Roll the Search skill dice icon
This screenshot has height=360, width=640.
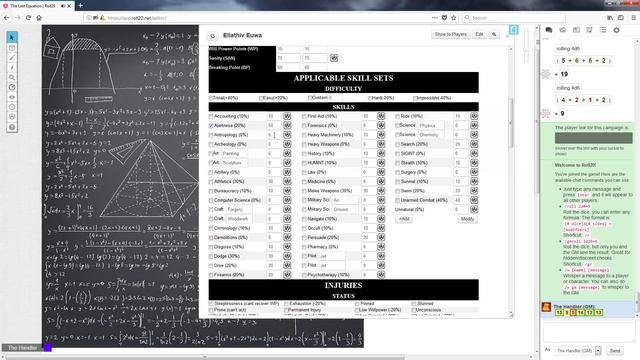tap(473, 144)
